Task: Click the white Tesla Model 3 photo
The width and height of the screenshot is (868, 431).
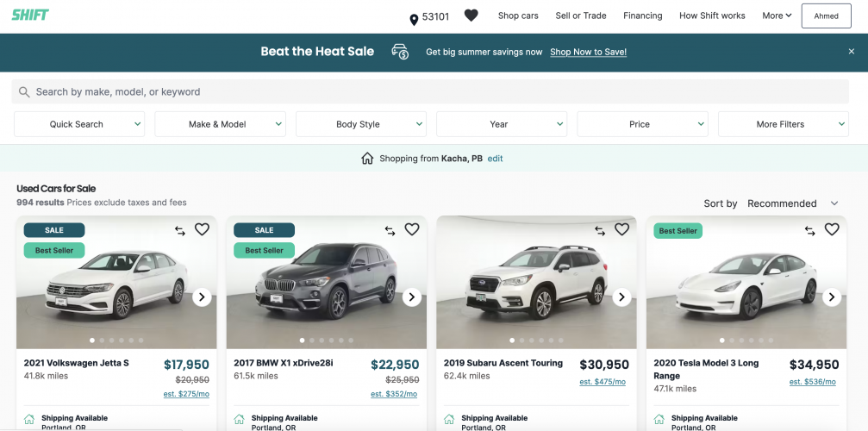Action: click(746, 283)
